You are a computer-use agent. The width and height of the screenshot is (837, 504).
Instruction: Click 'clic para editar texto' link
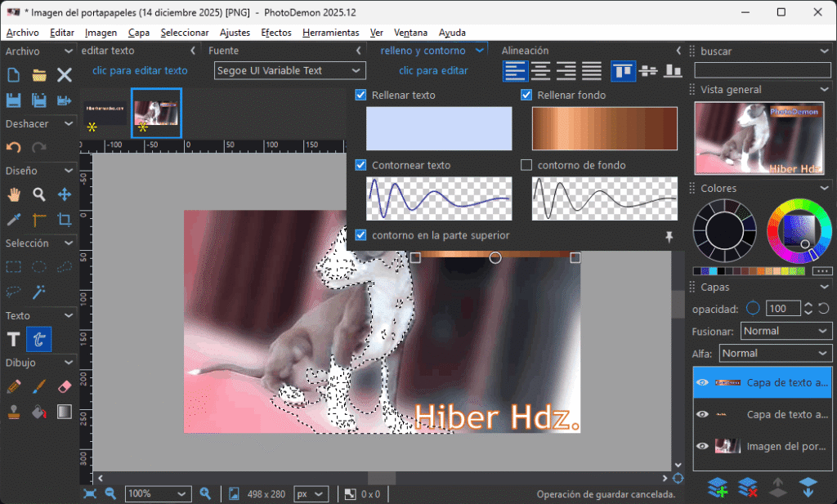pyautogui.click(x=140, y=71)
